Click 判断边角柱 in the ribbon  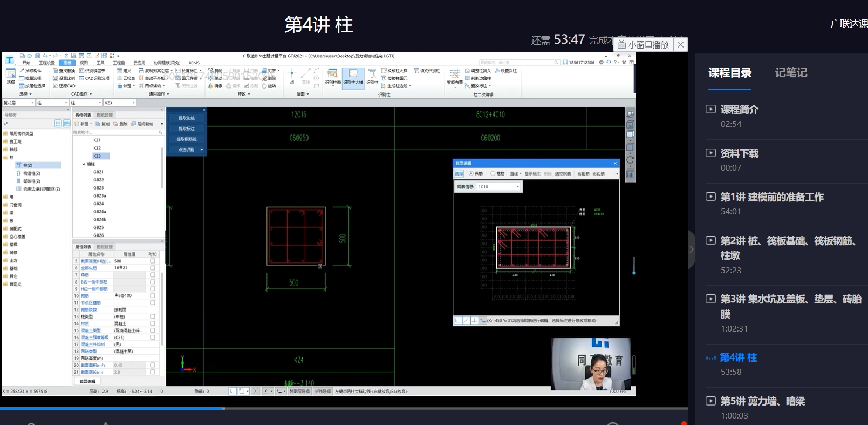478,78
